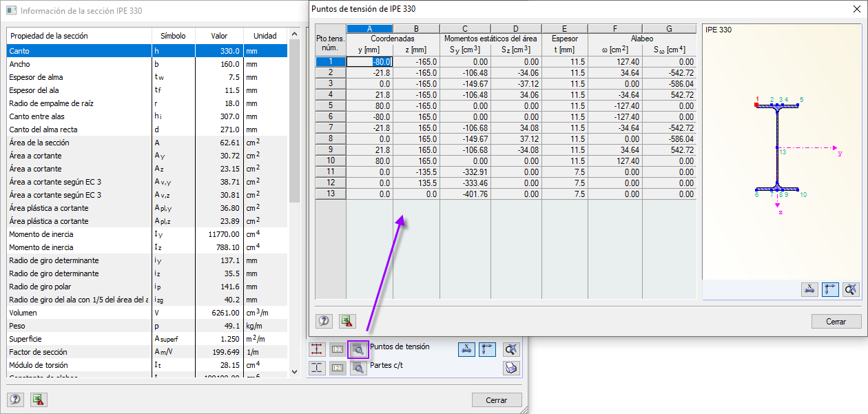Click the Propiedad de la sección column header

coord(79,36)
